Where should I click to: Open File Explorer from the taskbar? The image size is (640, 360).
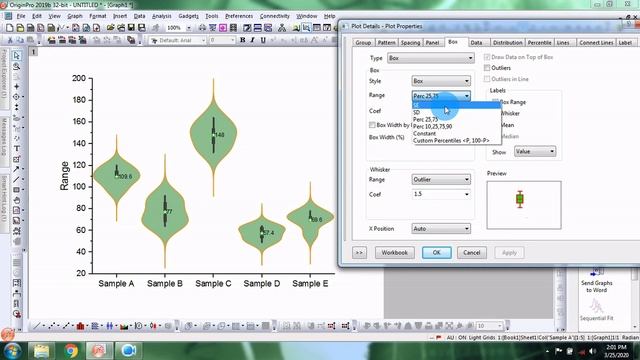coord(41,351)
